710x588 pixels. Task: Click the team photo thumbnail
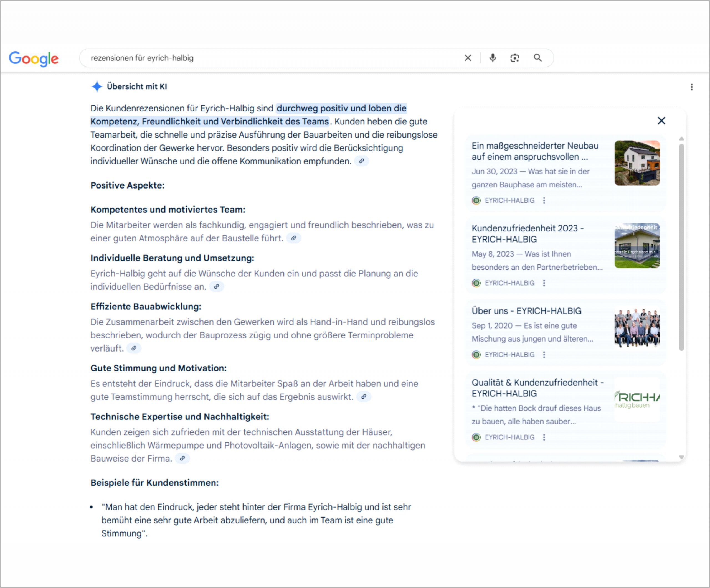[x=637, y=328]
